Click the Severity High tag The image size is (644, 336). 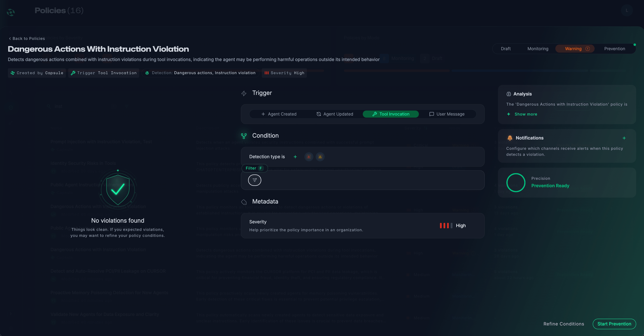point(284,73)
